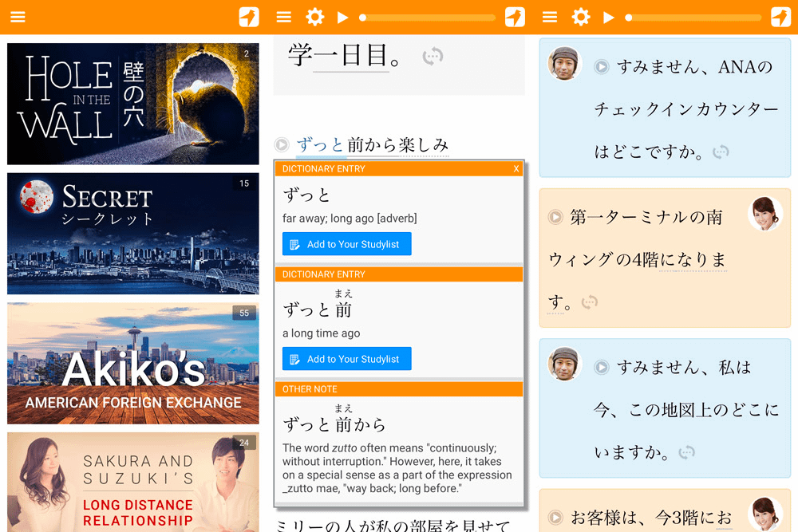This screenshot has height=532, width=798.
Task: Open settings gear in the middle panel
Action: (x=315, y=17)
